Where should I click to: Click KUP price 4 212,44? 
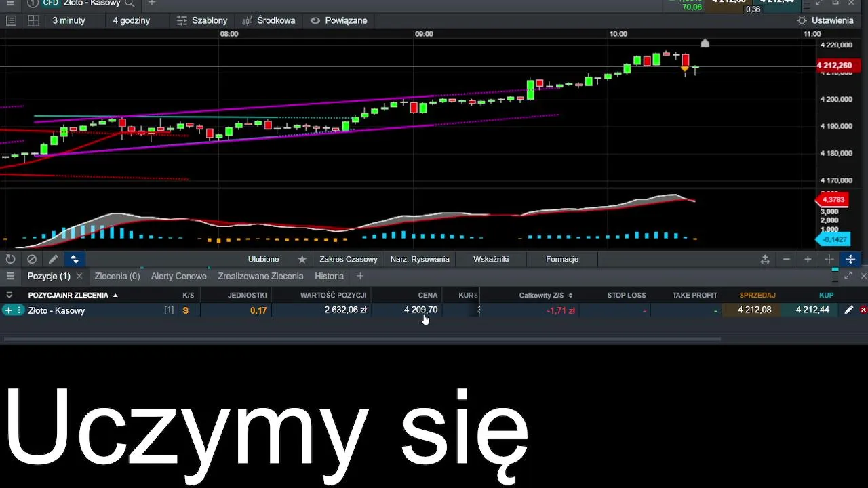click(809, 310)
